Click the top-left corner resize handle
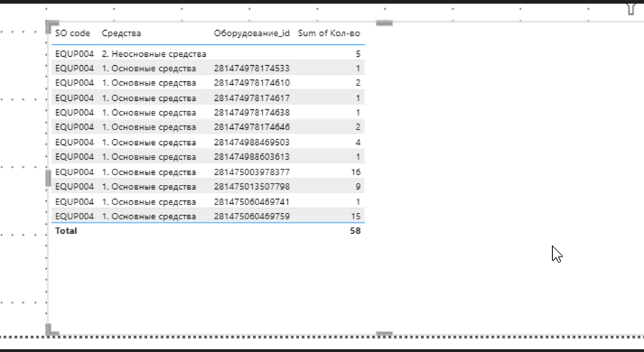 (51, 26)
